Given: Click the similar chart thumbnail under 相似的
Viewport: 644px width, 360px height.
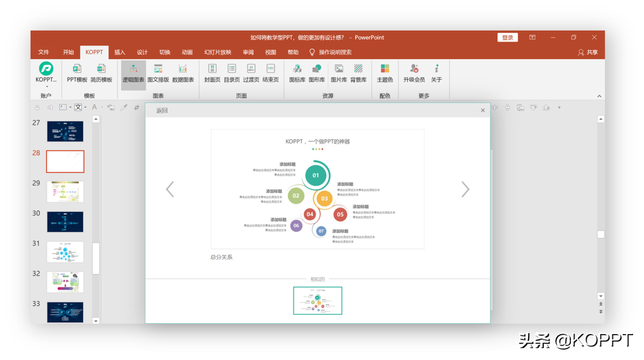Looking at the screenshot, I should [318, 300].
